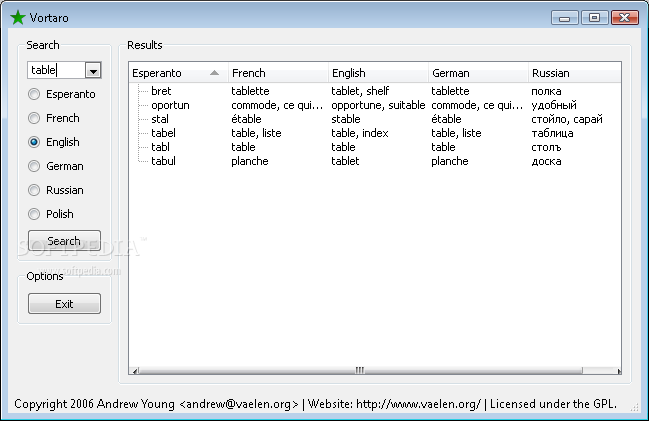This screenshot has height=421, width=649.
Task: Maximize the Vortaro window
Action: pos(594,17)
